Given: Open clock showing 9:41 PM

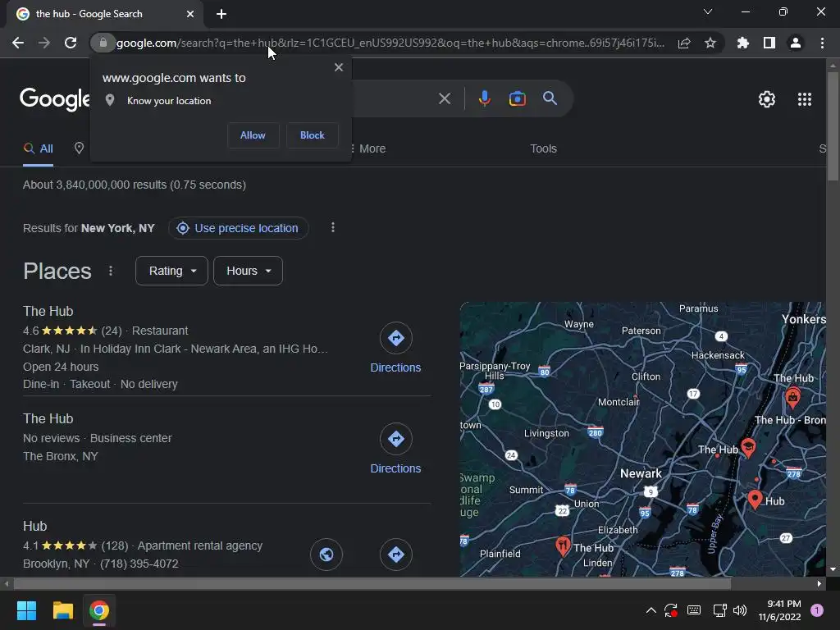Looking at the screenshot, I should point(779,610).
